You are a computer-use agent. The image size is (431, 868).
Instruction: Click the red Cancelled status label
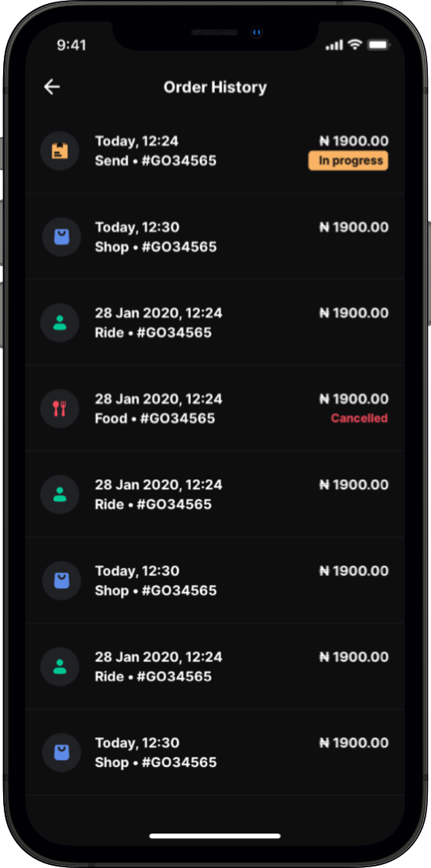tap(359, 418)
